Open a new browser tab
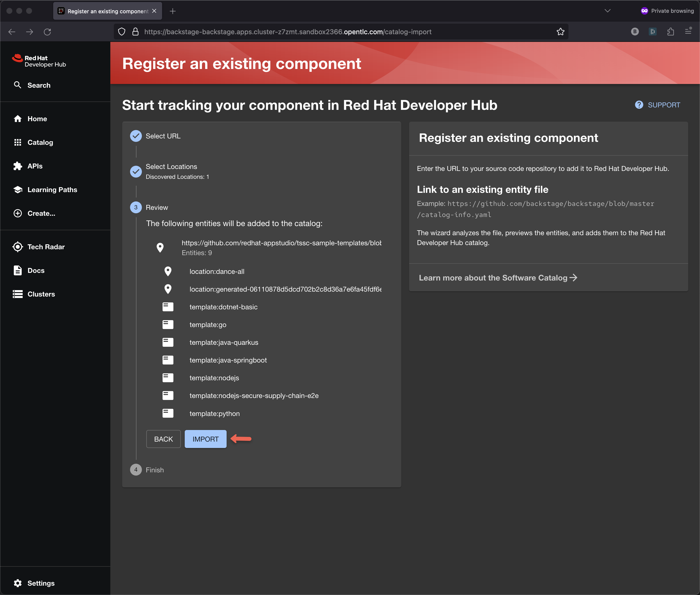The height and width of the screenshot is (595, 700). coord(173,11)
